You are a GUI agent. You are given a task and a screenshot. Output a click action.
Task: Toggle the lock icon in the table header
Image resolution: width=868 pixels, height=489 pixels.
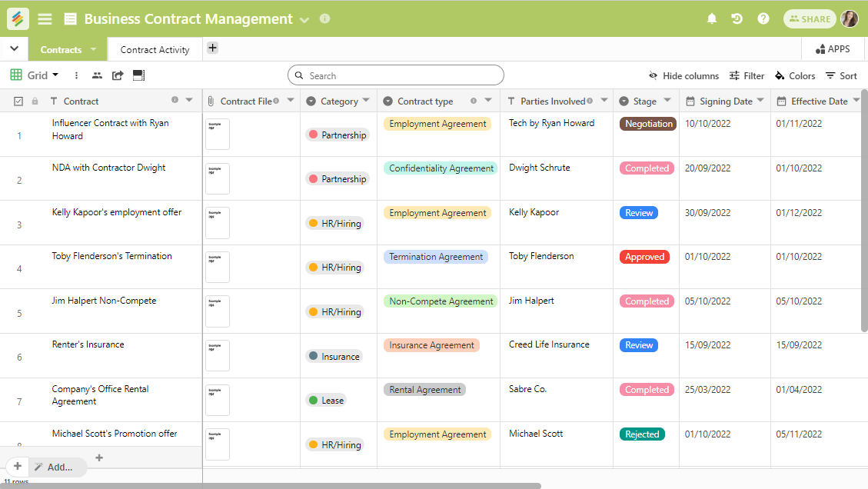34,101
